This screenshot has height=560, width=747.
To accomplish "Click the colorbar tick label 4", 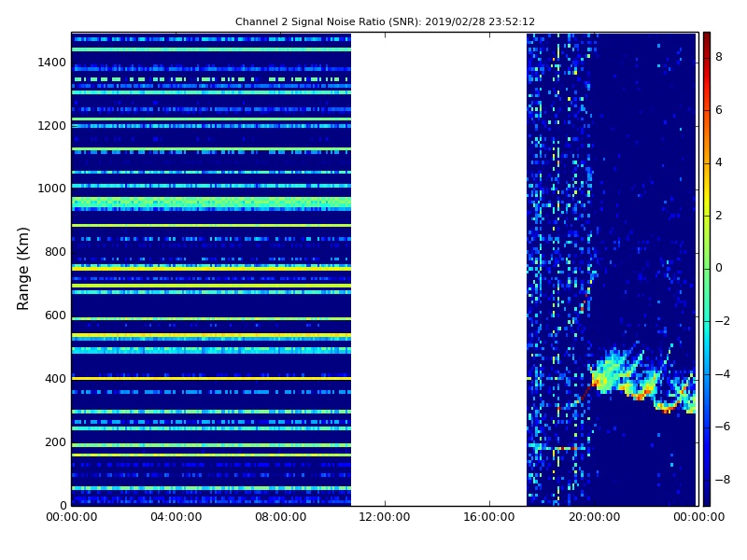I will [x=719, y=162].
